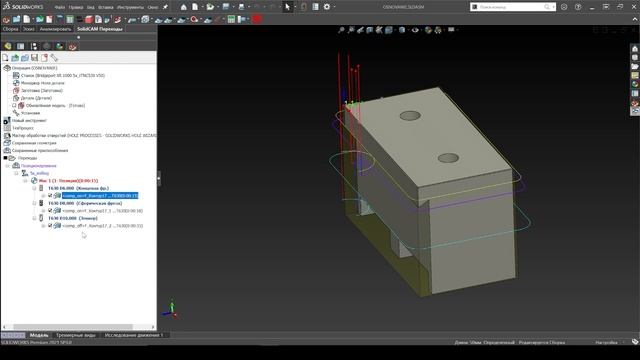Collapse the ribbon with the chevron arrow

click(635, 19)
